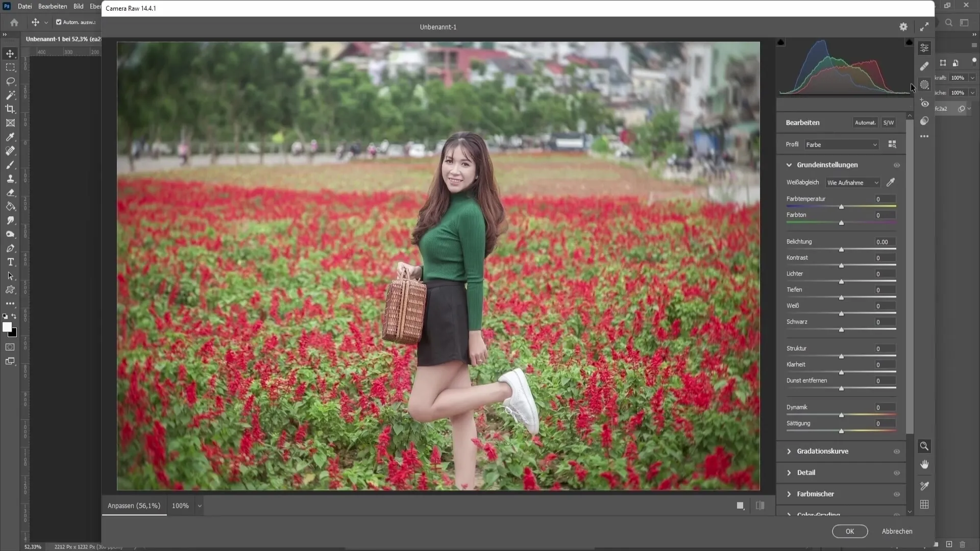
Task: Select the Red Eye removal tool
Action: (x=924, y=103)
